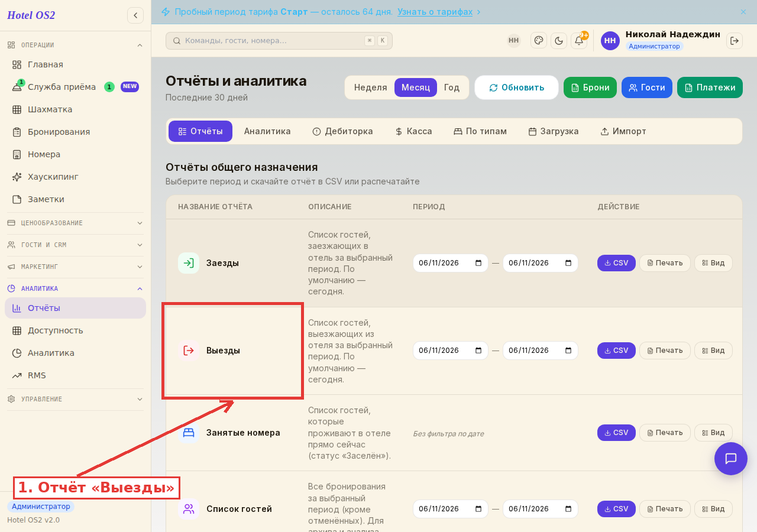Expand the Гости и CRM section
The height and width of the screenshot is (532, 757).
(75, 245)
